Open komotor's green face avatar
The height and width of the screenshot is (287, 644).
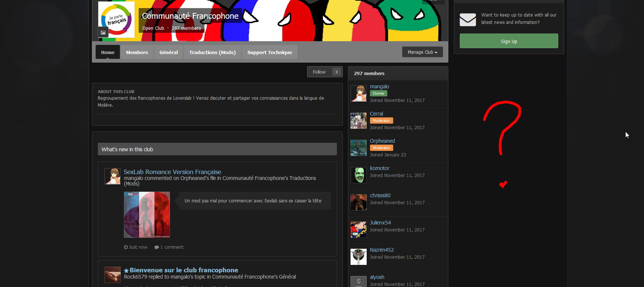pos(359,175)
